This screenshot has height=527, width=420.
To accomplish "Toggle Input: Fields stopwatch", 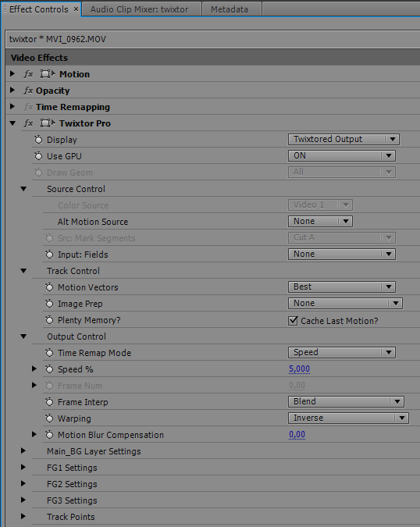I will (x=49, y=255).
